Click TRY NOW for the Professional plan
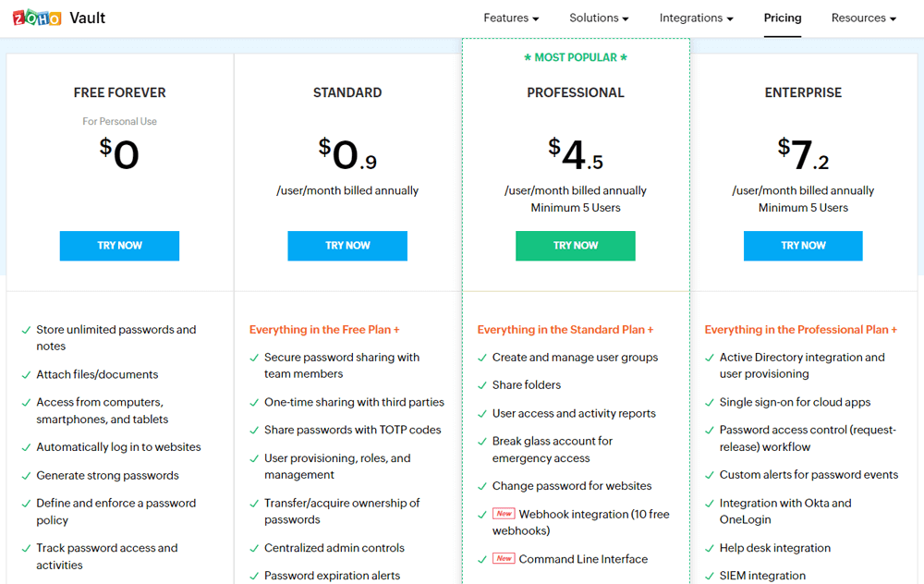 point(575,246)
